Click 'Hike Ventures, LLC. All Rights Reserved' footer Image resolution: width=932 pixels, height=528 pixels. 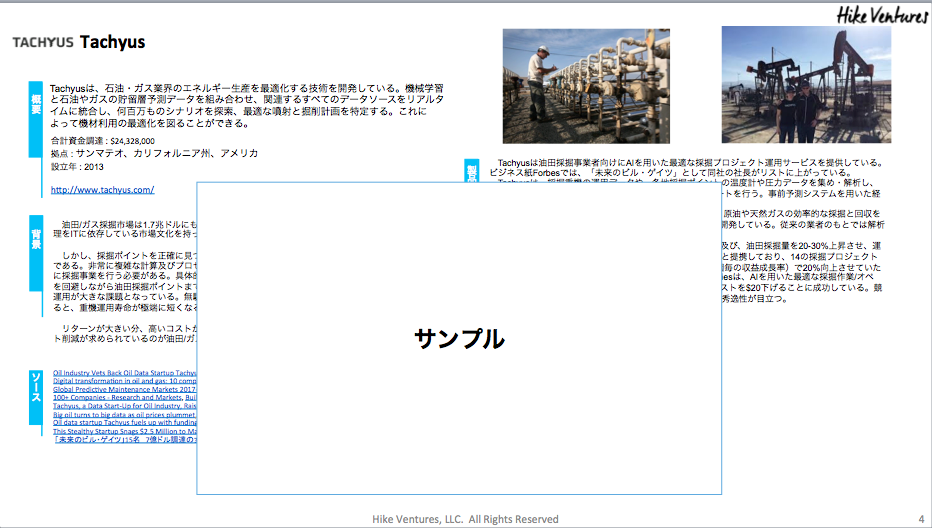click(x=465, y=519)
